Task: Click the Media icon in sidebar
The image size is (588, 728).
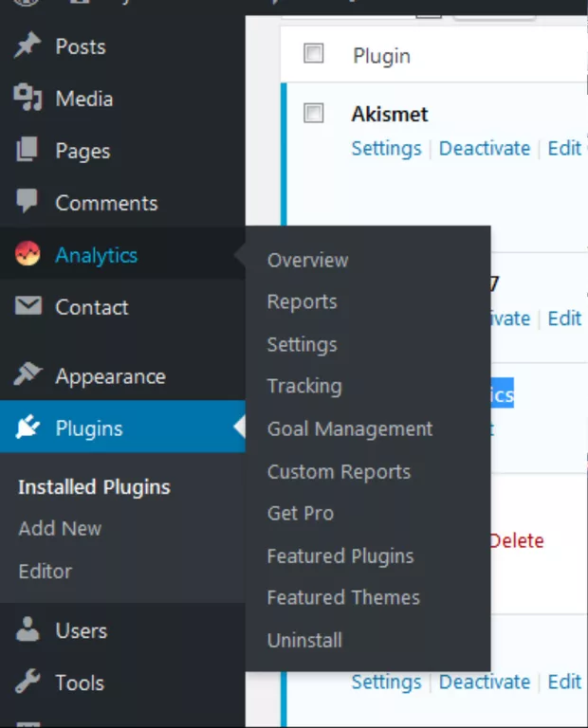Action: click(28, 99)
